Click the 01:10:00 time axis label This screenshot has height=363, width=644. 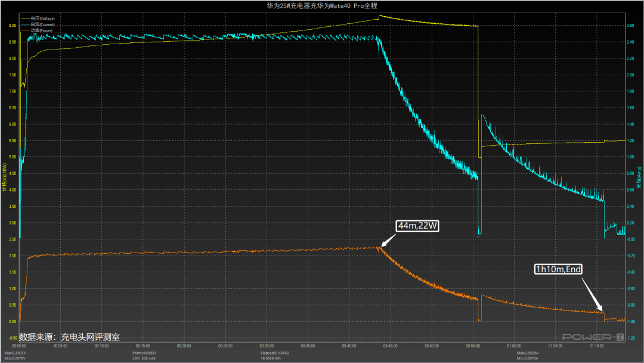point(596,346)
